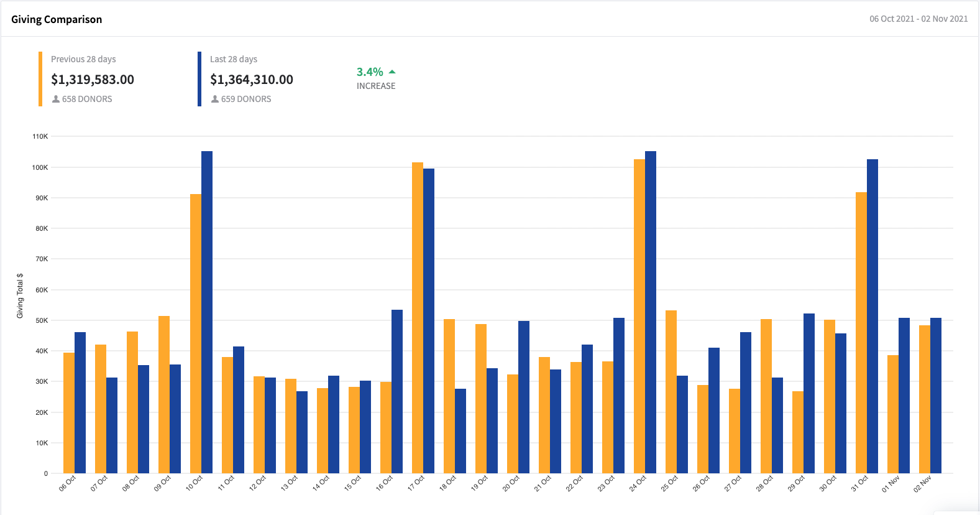Click the Last 28 days label
Screen dimensions: 980x515
pyautogui.click(x=234, y=59)
